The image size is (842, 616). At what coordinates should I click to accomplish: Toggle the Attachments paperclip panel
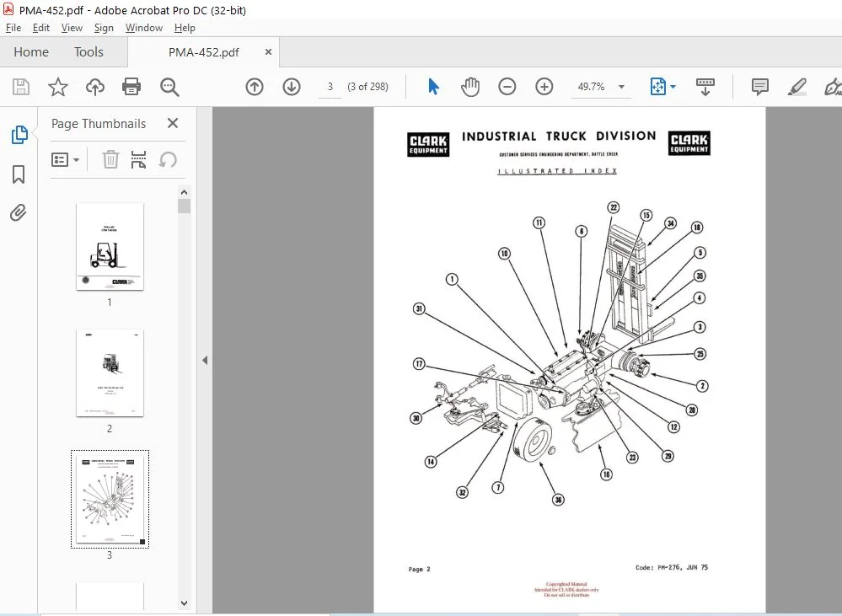point(19,212)
